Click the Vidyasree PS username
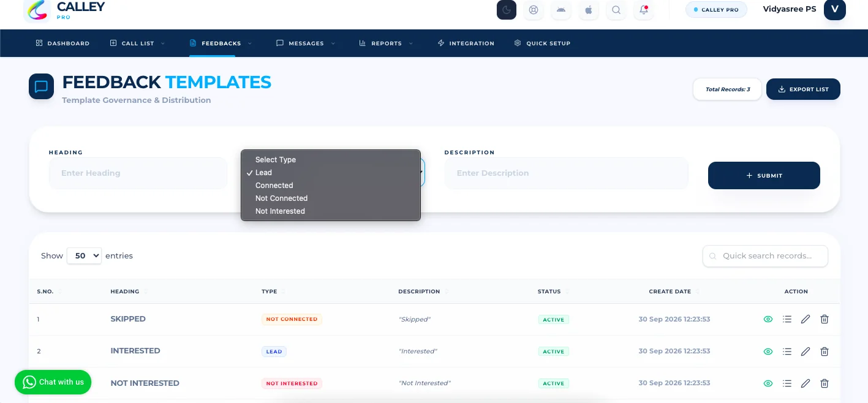The image size is (868, 403). tap(790, 9)
